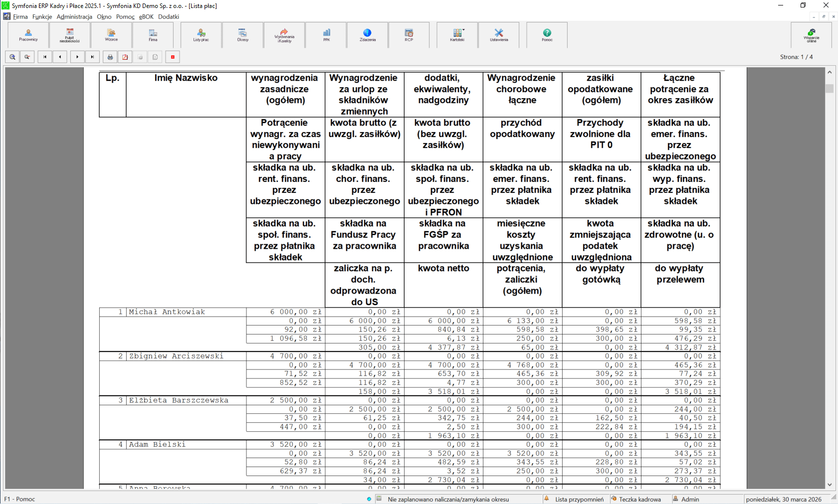Open the PPK chart icon
838x504 pixels.
point(326,35)
